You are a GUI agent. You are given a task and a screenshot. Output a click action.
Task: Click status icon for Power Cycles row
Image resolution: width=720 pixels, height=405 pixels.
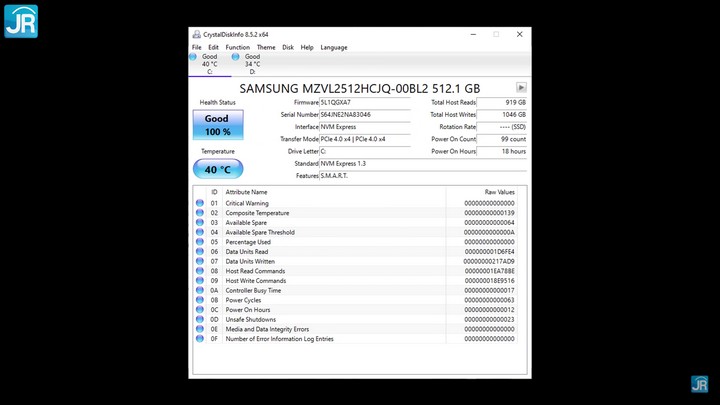click(200, 299)
